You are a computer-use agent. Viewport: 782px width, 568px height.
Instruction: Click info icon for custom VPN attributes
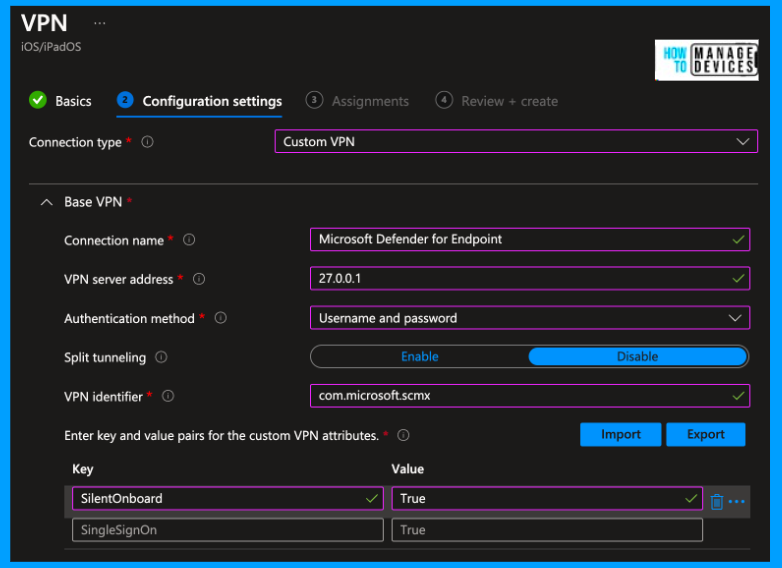pyautogui.click(x=403, y=435)
